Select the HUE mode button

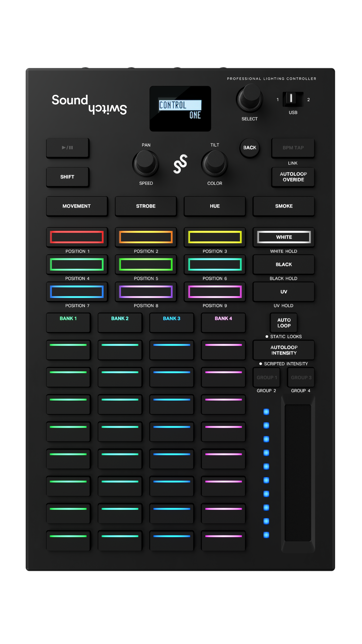click(x=215, y=206)
